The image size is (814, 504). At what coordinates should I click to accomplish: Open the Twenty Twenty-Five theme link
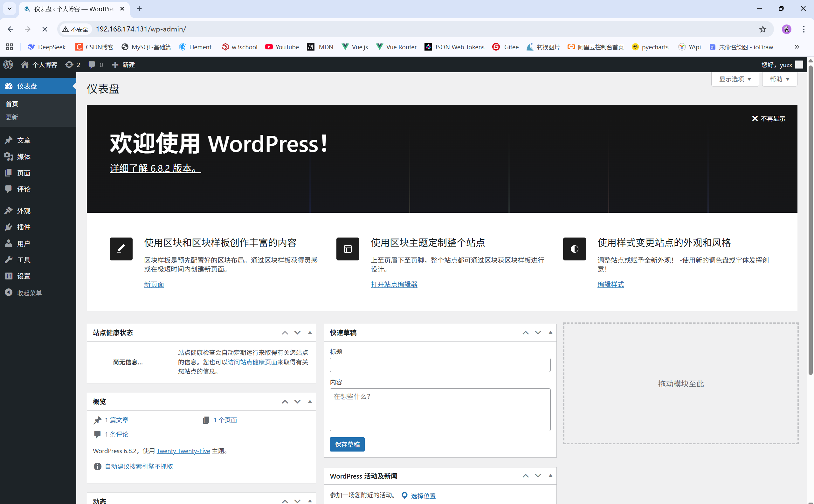183,451
